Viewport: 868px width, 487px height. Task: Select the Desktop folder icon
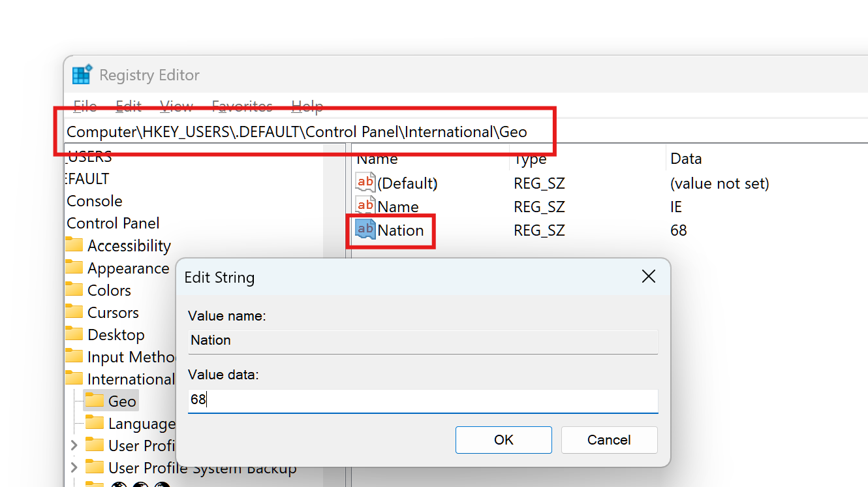(x=74, y=335)
